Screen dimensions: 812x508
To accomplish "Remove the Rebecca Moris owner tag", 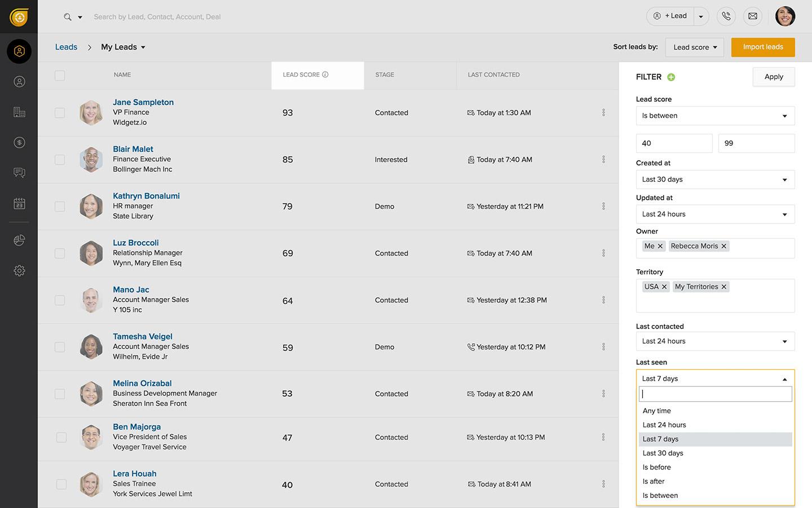I will coord(723,246).
